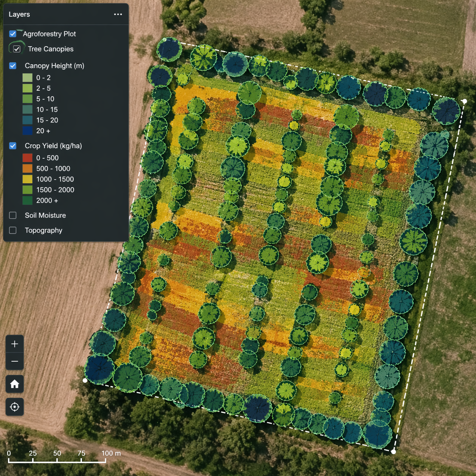Click the Topography layer name

pos(44,230)
